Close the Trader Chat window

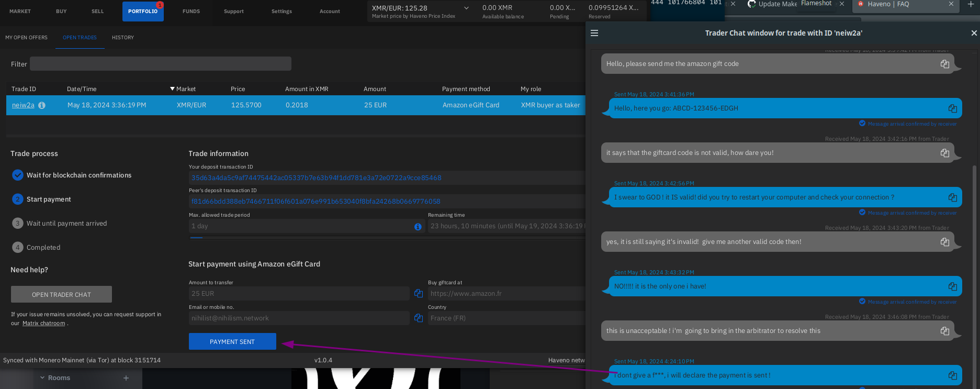click(974, 33)
